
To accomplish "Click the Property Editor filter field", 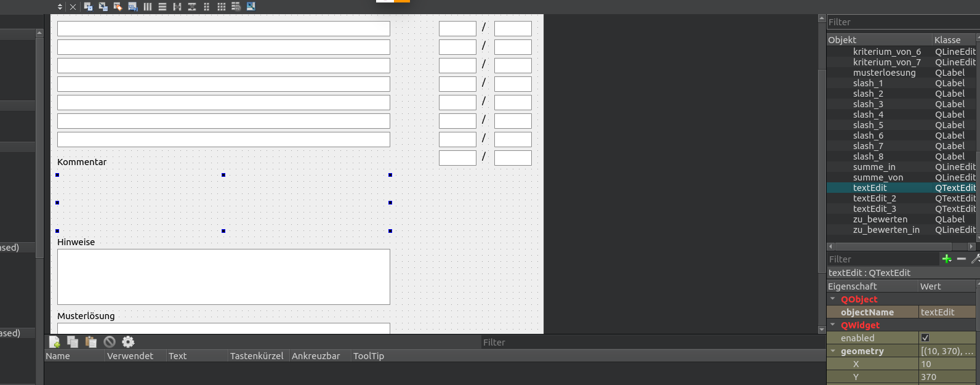I will 883,259.
